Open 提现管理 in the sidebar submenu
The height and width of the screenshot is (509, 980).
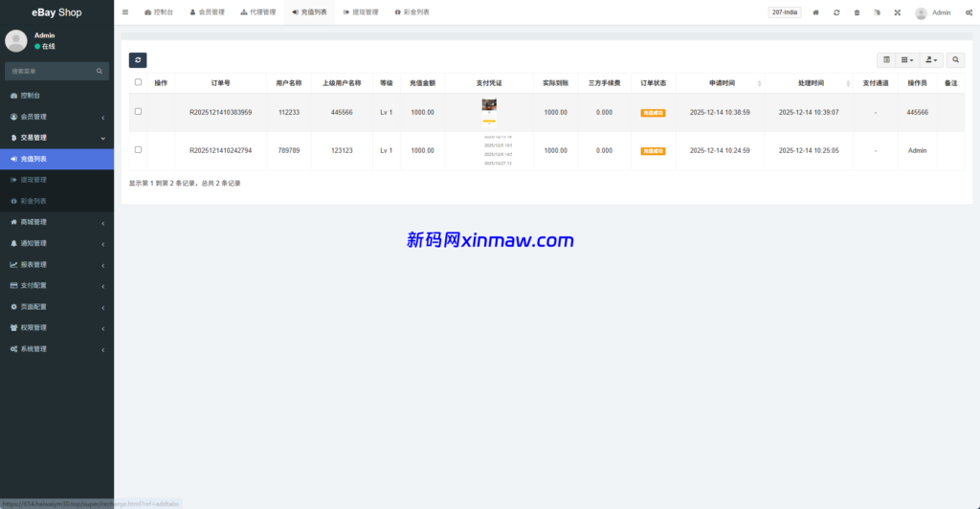[x=56, y=180]
